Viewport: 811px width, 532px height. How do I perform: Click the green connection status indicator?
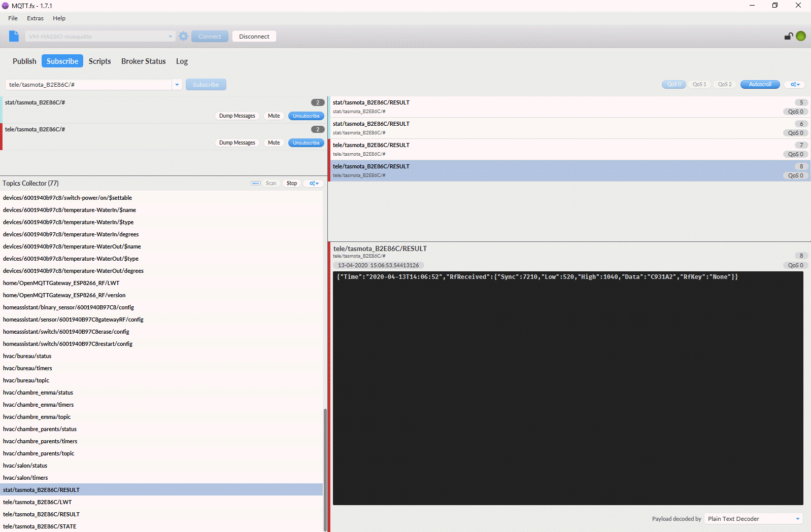801,36
